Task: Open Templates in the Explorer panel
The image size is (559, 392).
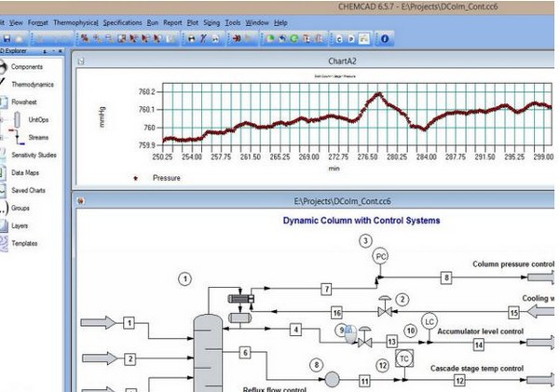Action: pyautogui.click(x=24, y=243)
